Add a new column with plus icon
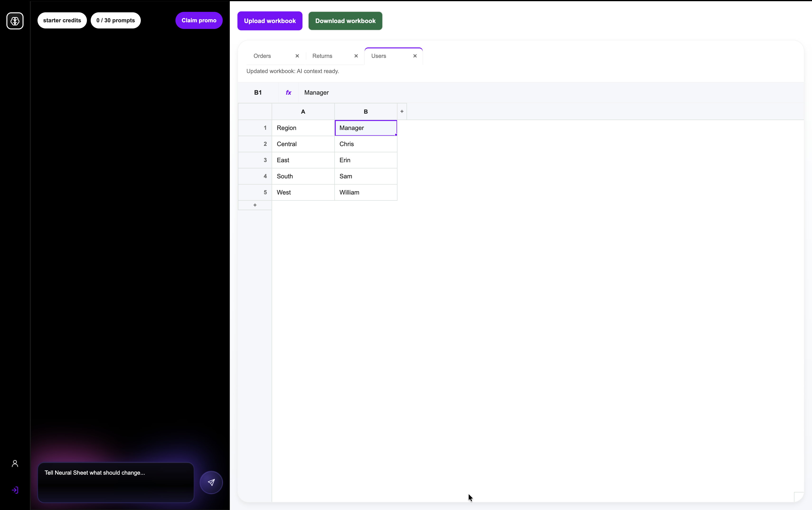The width and height of the screenshot is (812, 510). [x=402, y=111]
